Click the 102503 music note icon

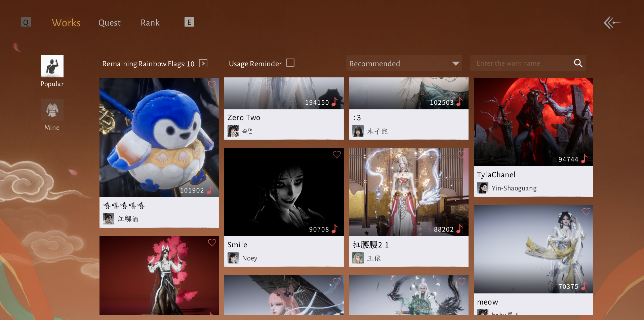(x=459, y=101)
